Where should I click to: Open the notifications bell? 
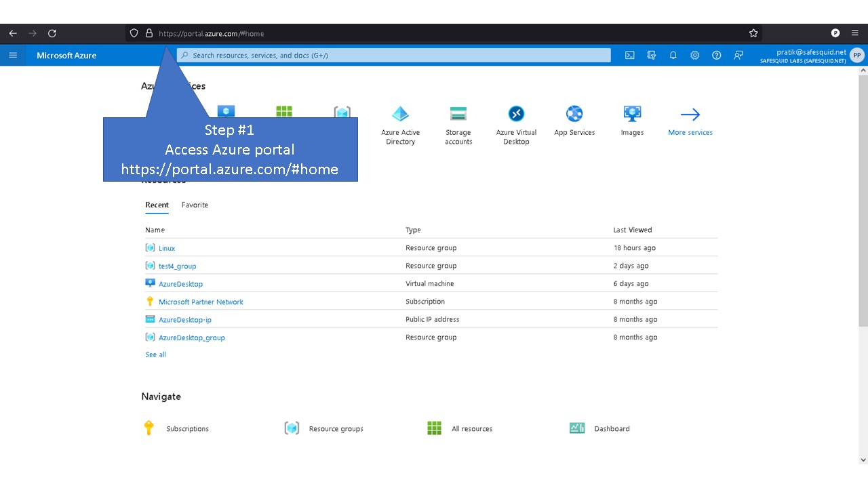673,56
